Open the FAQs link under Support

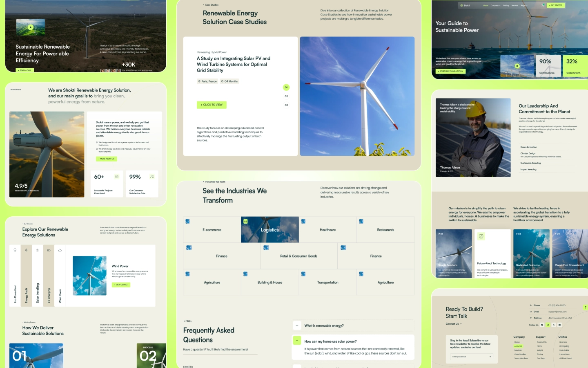pyautogui.click(x=539, y=346)
